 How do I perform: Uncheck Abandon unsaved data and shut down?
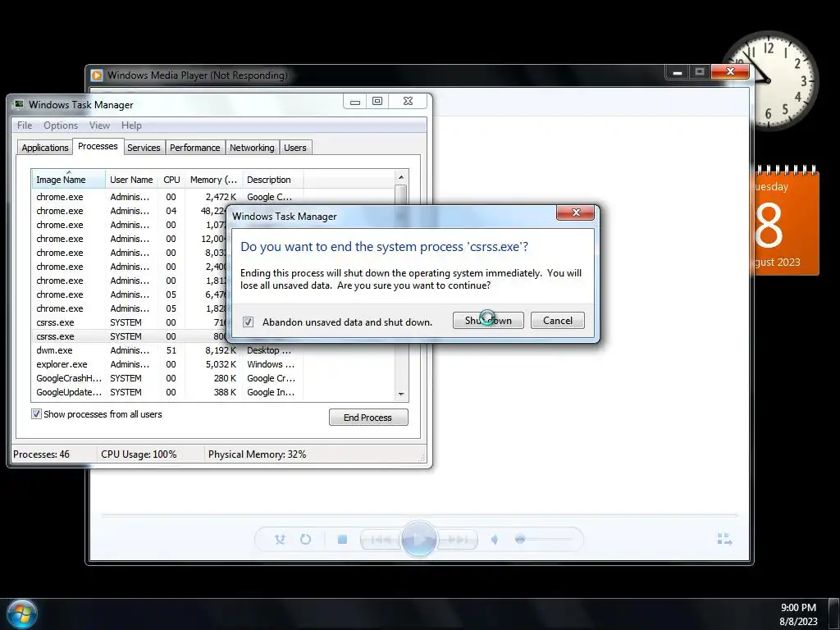pyautogui.click(x=248, y=322)
